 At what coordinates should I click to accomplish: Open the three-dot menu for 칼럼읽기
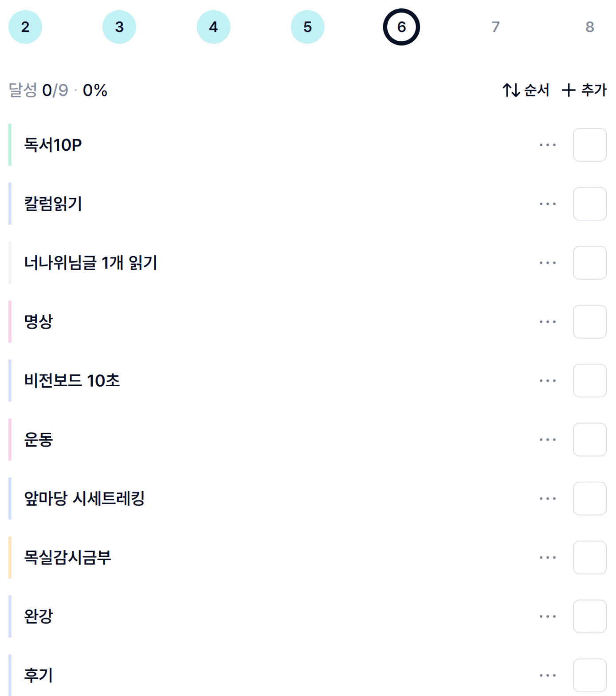pos(547,204)
